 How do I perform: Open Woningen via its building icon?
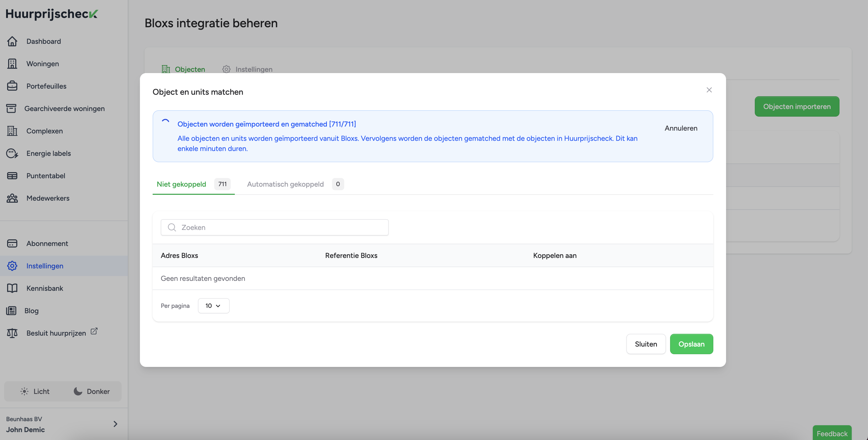12,64
